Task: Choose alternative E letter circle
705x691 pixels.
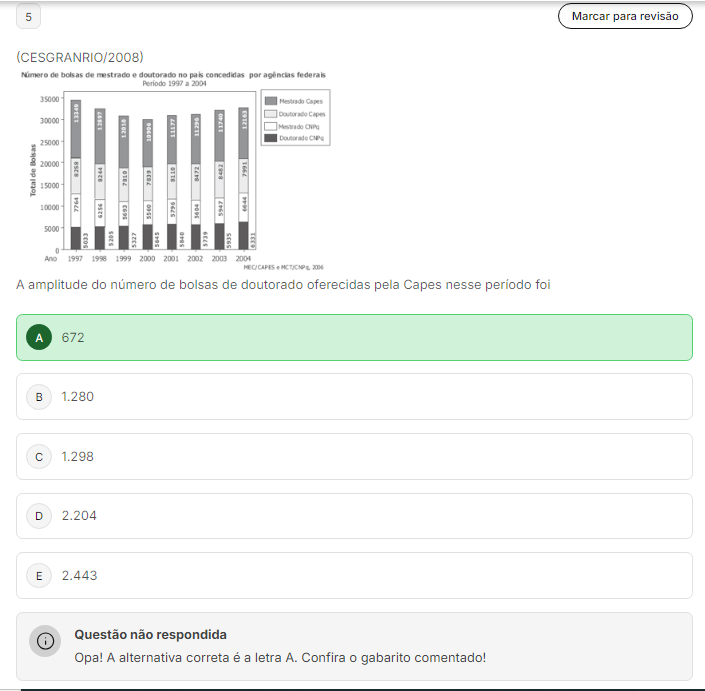Action: click(39, 576)
